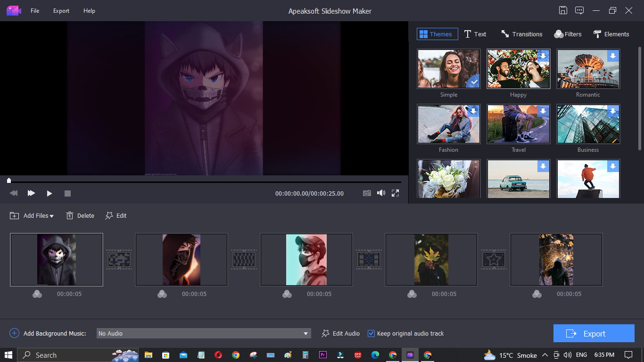Edit transition between first and second slides

point(119,259)
